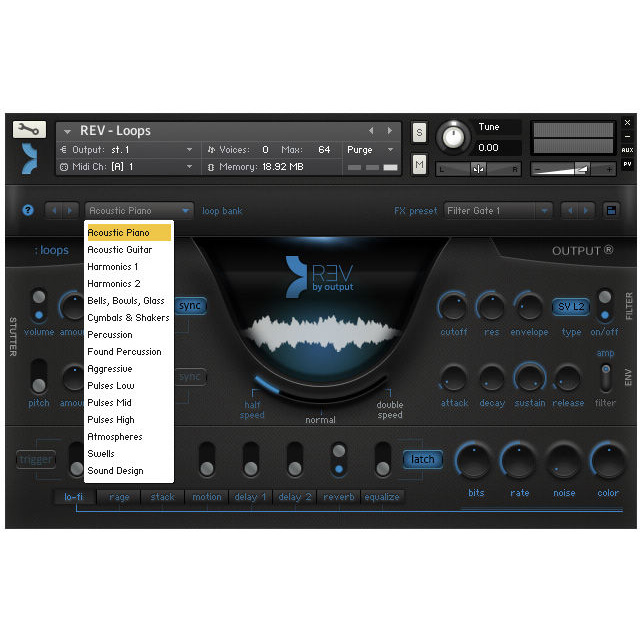Click the release envelope knob

[567, 378]
